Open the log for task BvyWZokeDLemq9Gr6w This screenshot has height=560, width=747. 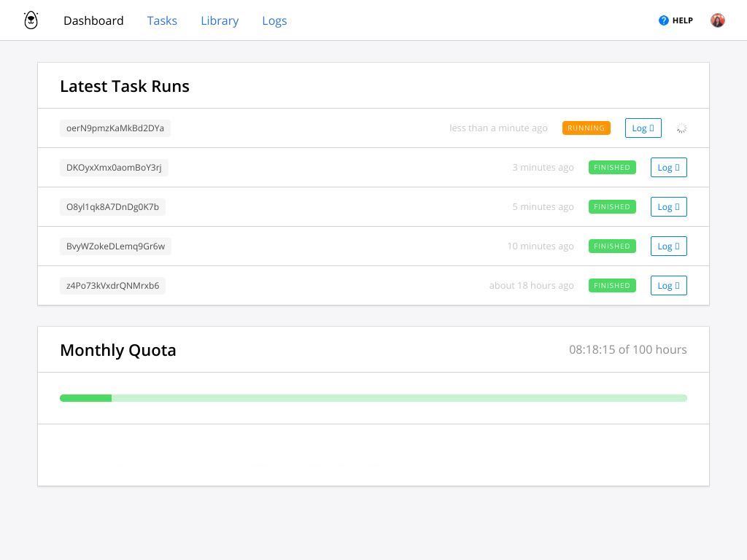pyautogui.click(x=667, y=246)
